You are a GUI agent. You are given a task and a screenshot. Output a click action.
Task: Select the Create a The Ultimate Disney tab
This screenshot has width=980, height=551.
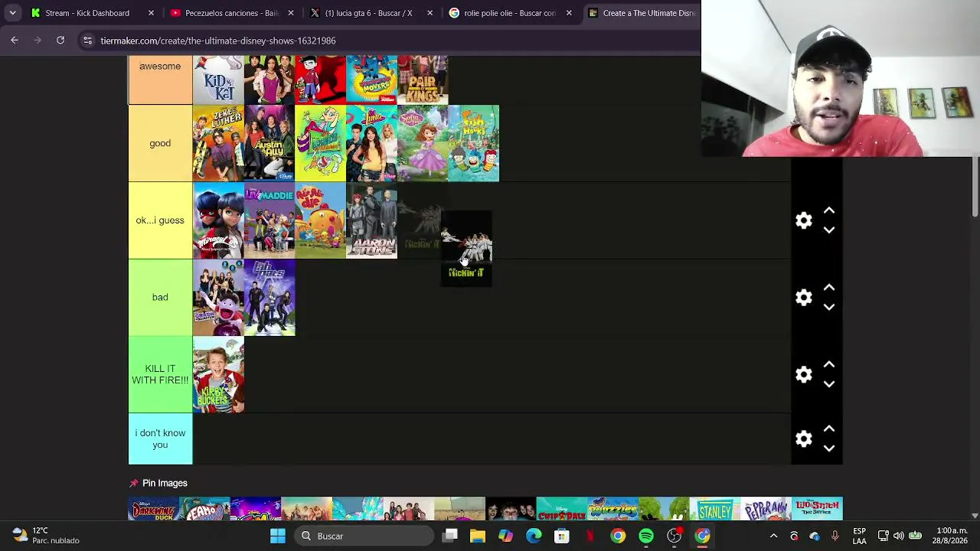[642, 13]
